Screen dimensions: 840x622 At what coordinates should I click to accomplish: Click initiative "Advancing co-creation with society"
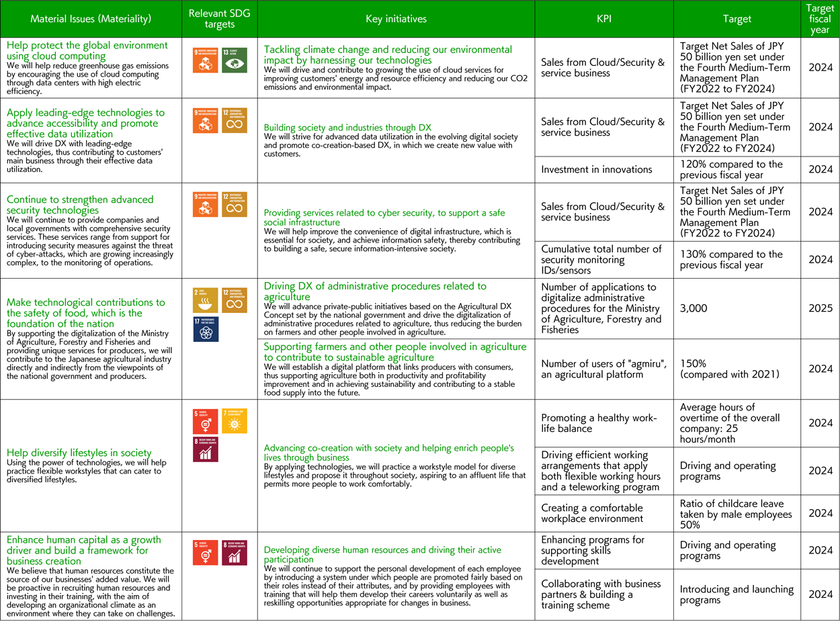(389, 452)
